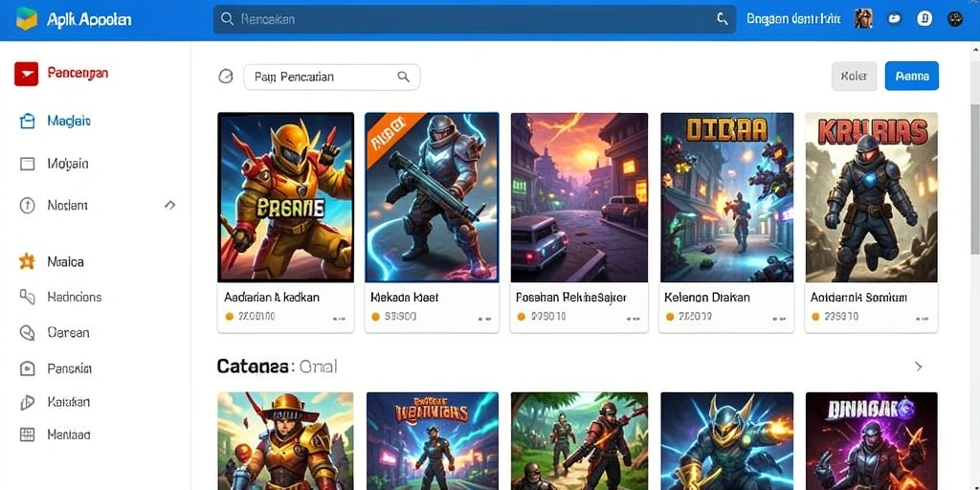Click the Molgain square icon
Viewport: 980px width, 490px height.
[27, 164]
